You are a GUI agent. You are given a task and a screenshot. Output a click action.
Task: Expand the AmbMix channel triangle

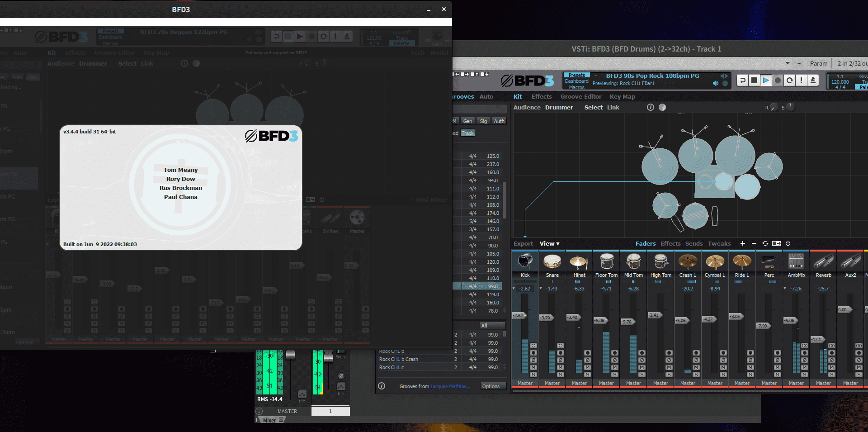785,288
